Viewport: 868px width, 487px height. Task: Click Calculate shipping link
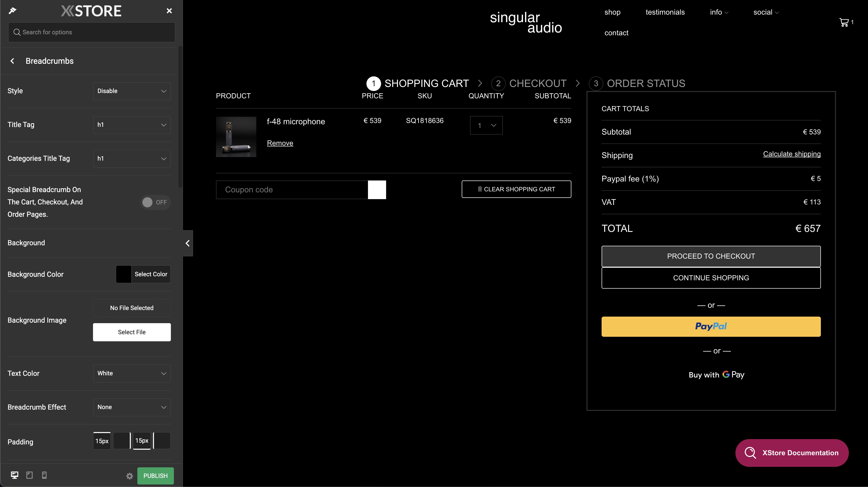[x=792, y=154]
